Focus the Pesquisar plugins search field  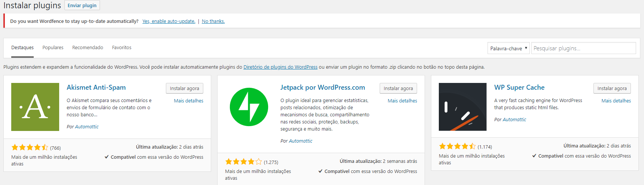[583, 48]
